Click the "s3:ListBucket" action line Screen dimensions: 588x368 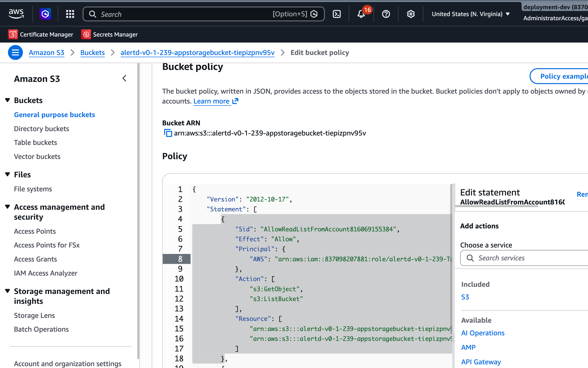pyautogui.click(x=276, y=299)
